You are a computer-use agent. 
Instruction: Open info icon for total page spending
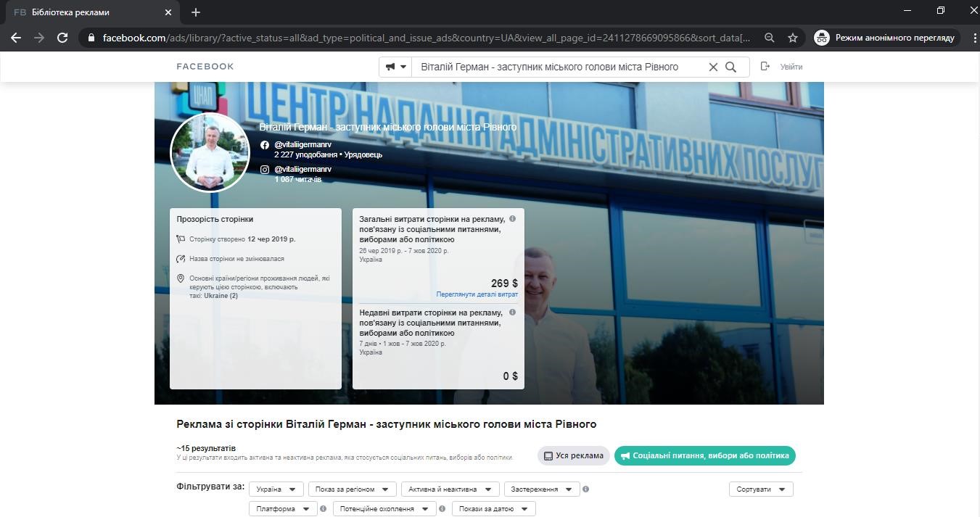(x=512, y=218)
